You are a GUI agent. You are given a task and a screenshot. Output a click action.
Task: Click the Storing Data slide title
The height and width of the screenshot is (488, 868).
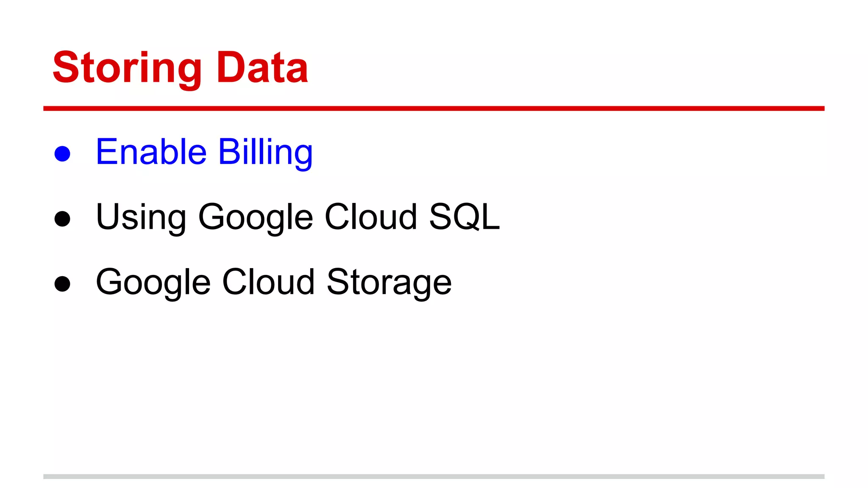point(181,69)
